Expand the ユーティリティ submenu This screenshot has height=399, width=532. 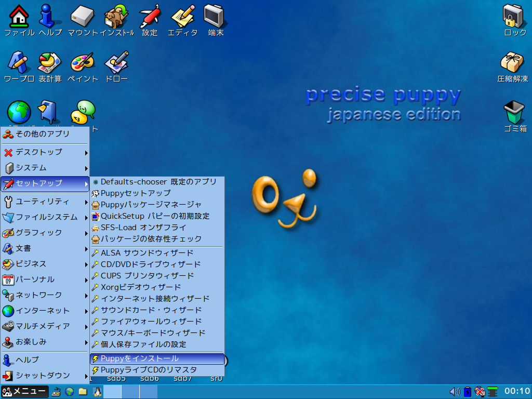click(x=45, y=202)
